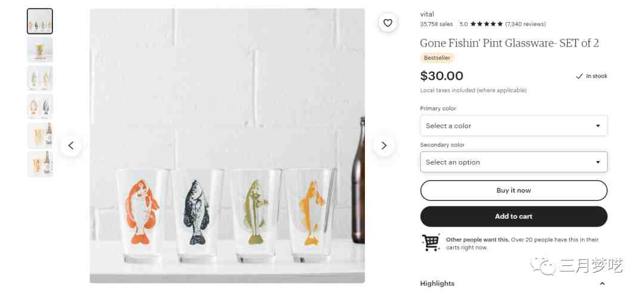This screenshot has width=644, height=294.
Task: Advance to next product image arrow
Action: [x=383, y=146]
